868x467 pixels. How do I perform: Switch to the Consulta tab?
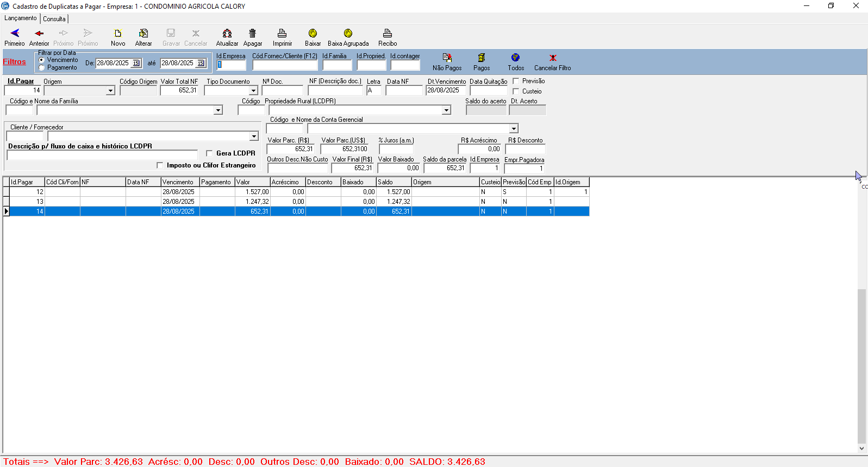click(x=54, y=19)
